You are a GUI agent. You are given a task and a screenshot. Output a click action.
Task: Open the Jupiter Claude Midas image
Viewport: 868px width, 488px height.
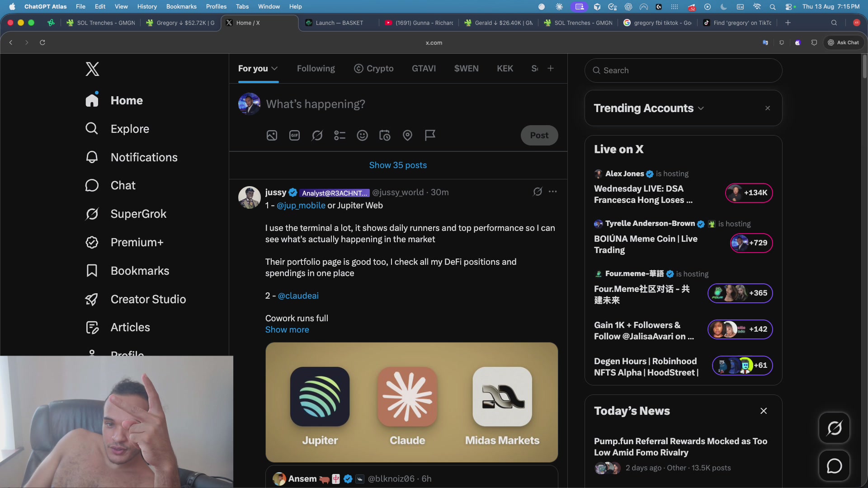click(411, 402)
